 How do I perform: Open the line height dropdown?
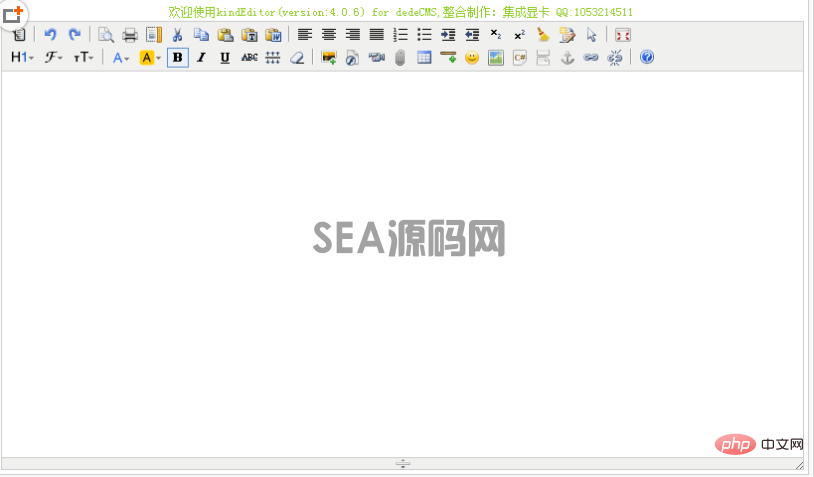pos(273,58)
